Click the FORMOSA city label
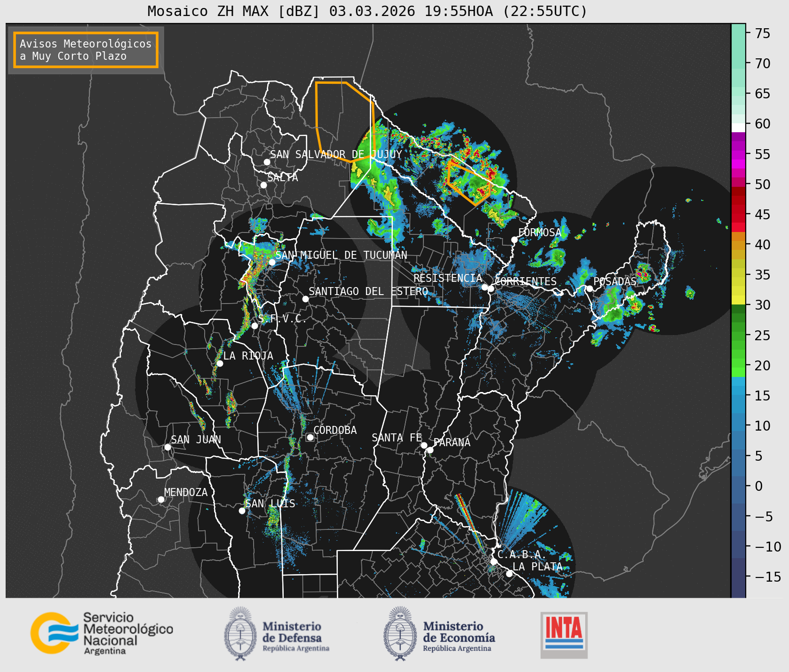Screen dimensions: 789x672 (x=540, y=232)
